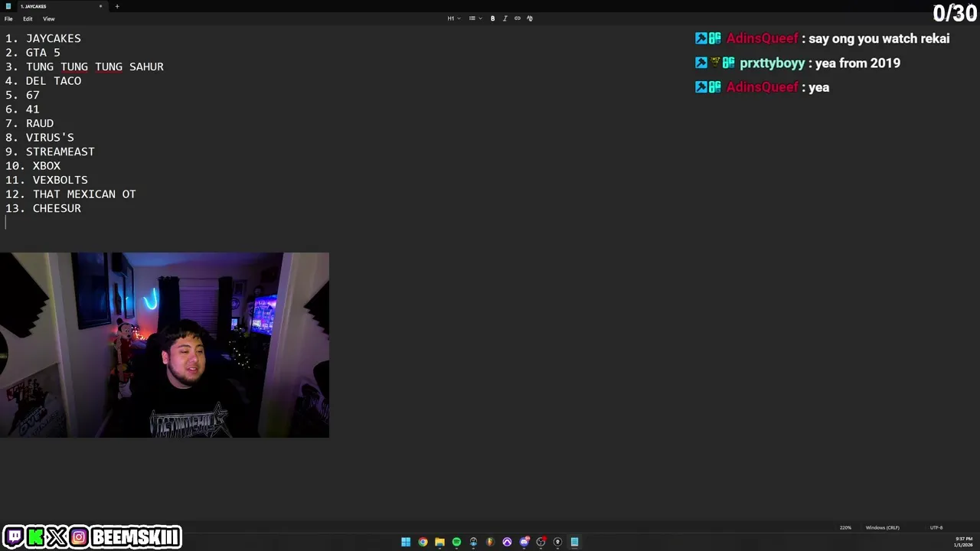Click the line '7. RAUD'
Viewport: 980px width, 551px height.
tap(29, 123)
